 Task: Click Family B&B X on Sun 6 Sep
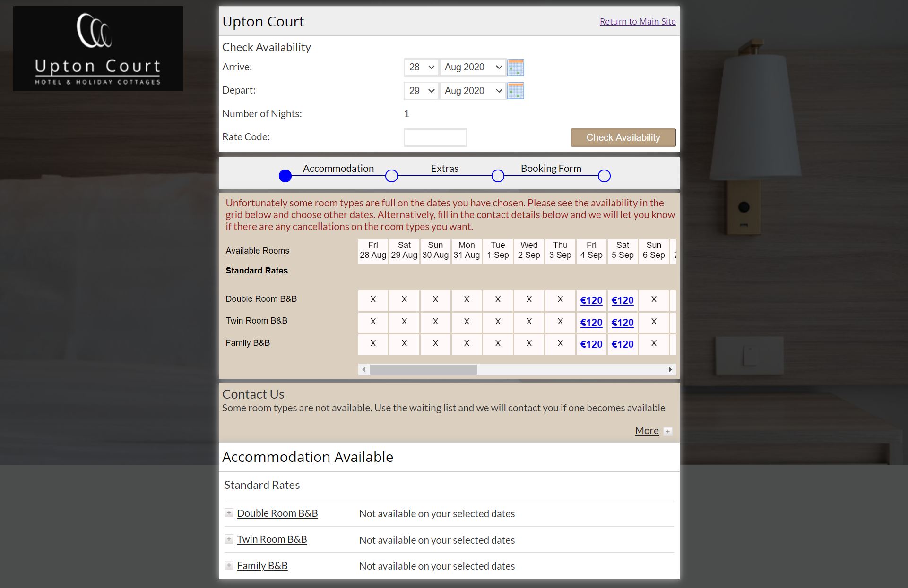[654, 344]
